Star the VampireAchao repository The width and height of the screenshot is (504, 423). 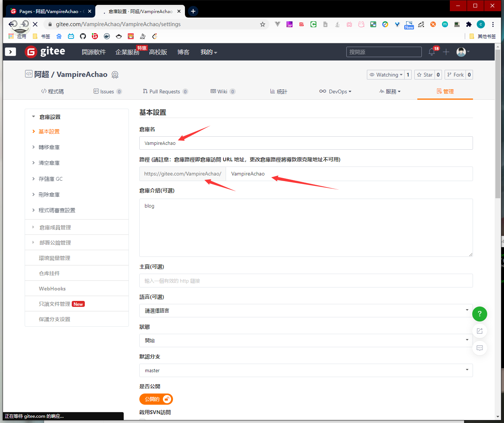[424, 75]
